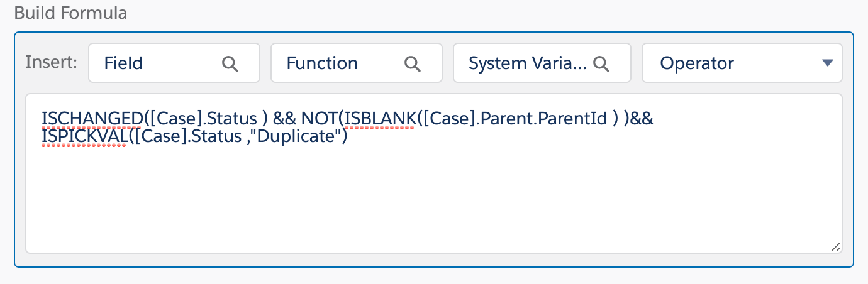This screenshot has width=868, height=284.
Task: Expand the Operator dropdown arrow
Action: tap(827, 63)
